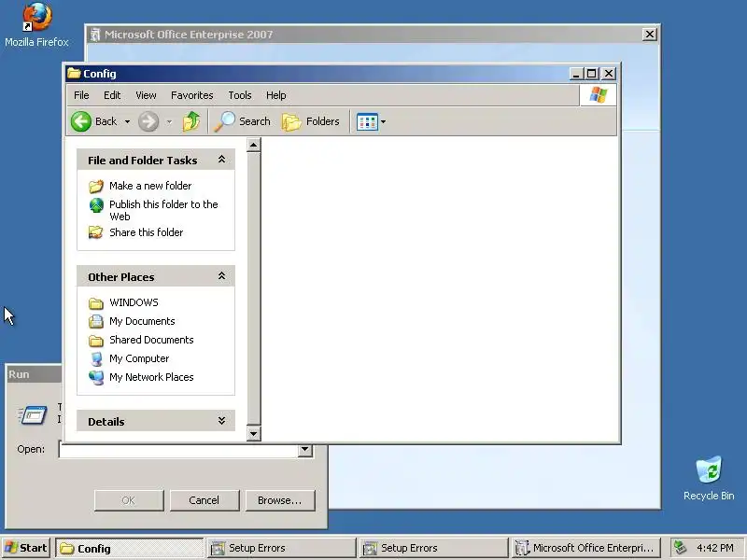The width and height of the screenshot is (747, 560).
Task: Collapse the File and Folder Tasks panel
Action: tap(221, 160)
